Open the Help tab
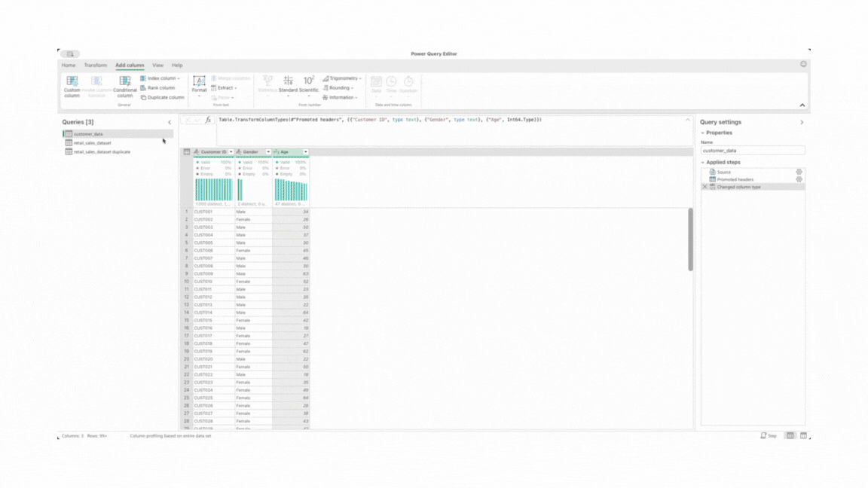868x488 pixels. click(x=177, y=66)
